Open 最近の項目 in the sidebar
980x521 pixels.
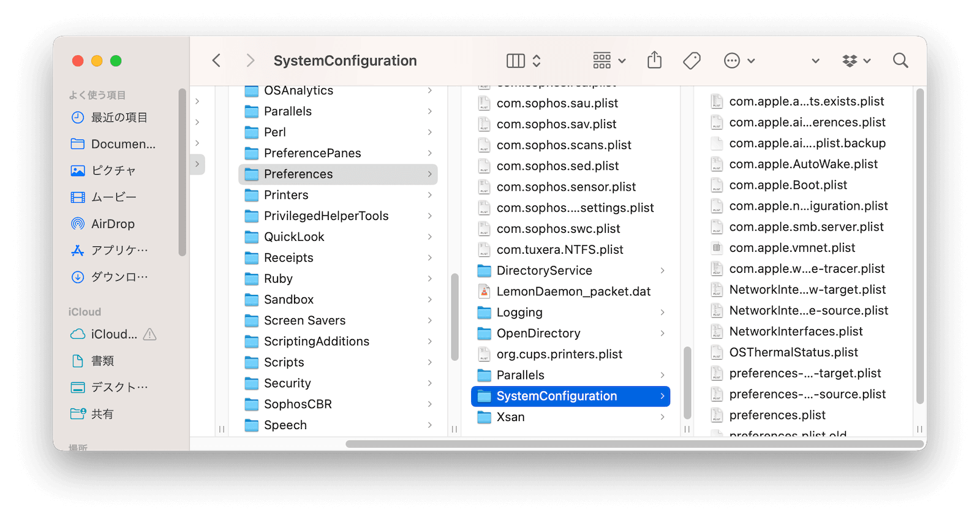pyautogui.click(x=119, y=117)
